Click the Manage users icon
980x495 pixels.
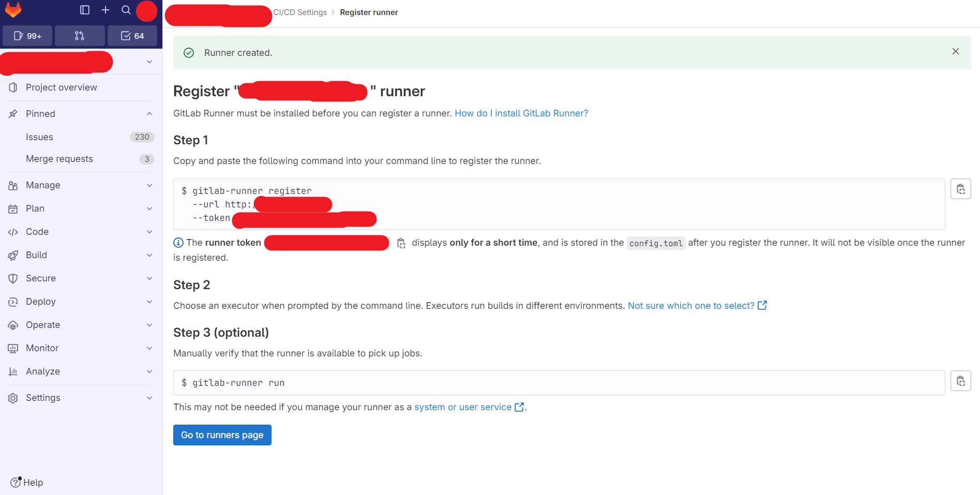[x=13, y=185]
